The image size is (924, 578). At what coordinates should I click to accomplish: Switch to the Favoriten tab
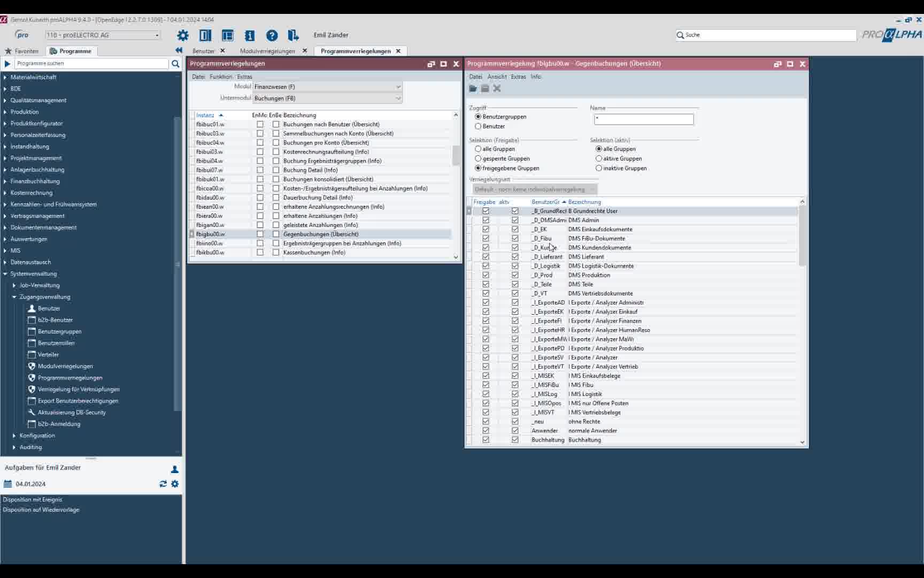click(22, 51)
